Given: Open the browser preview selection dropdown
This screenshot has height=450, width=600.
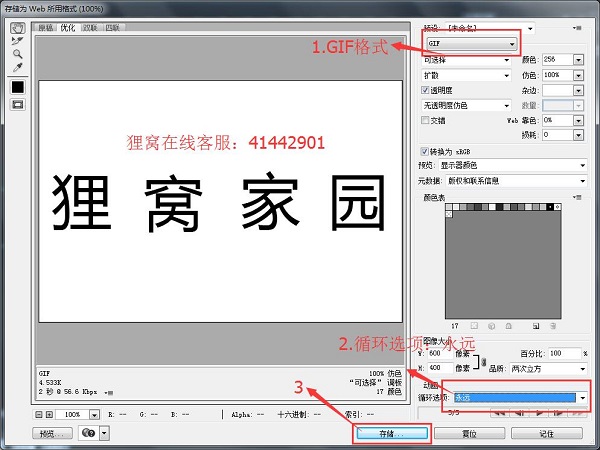Looking at the screenshot, I should point(105,433).
